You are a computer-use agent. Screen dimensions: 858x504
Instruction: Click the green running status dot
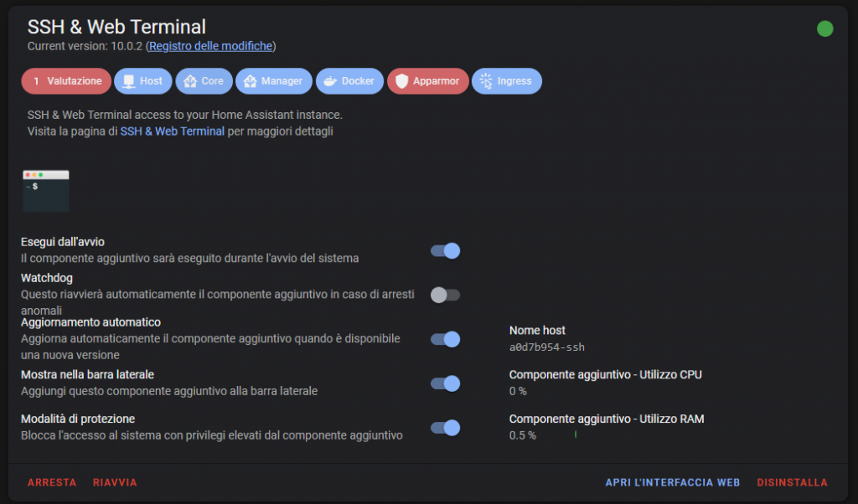824,28
